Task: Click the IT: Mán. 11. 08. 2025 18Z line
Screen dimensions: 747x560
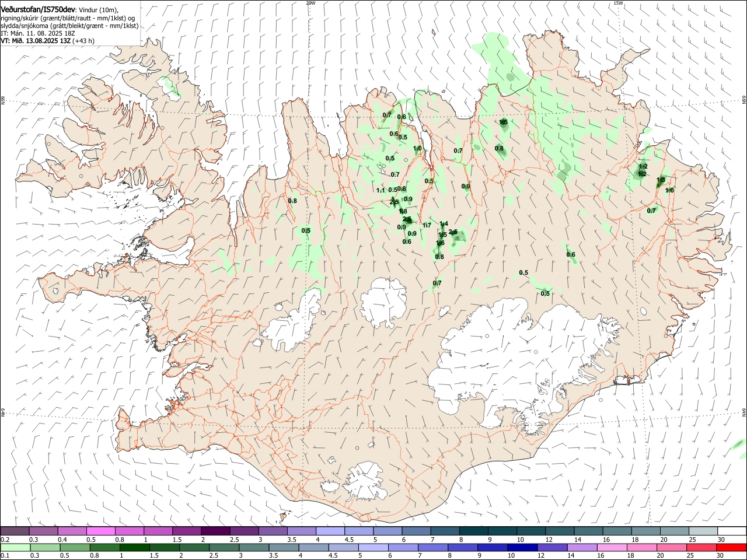Action: coord(38,33)
